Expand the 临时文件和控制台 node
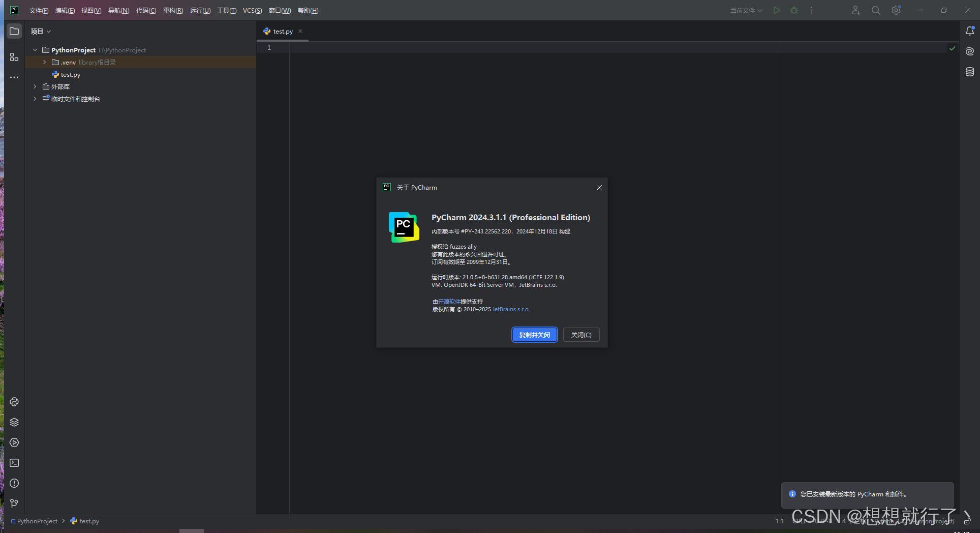 coord(35,99)
